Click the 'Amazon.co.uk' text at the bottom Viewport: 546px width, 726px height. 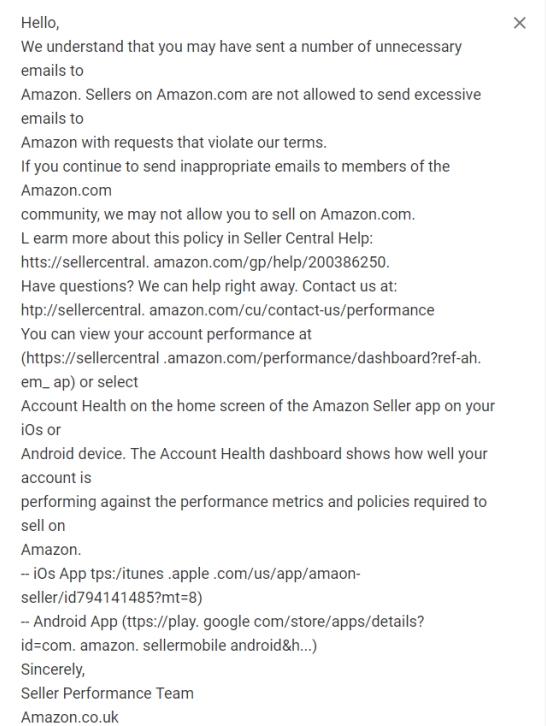(70, 717)
